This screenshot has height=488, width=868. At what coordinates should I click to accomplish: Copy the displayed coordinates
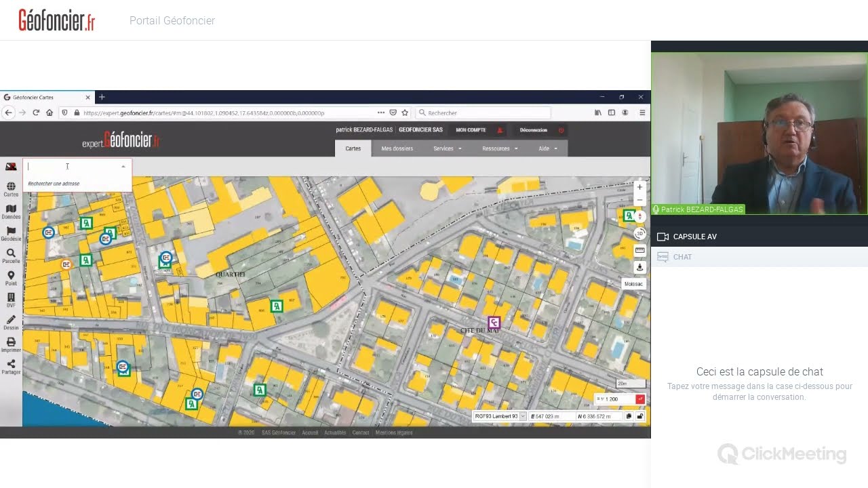click(x=629, y=416)
